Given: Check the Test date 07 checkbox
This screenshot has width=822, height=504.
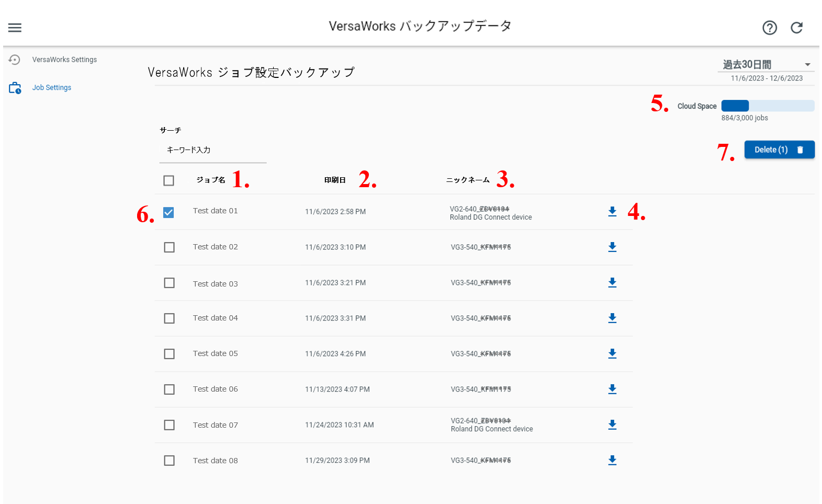Looking at the screenshot, I should pos(169,425).
